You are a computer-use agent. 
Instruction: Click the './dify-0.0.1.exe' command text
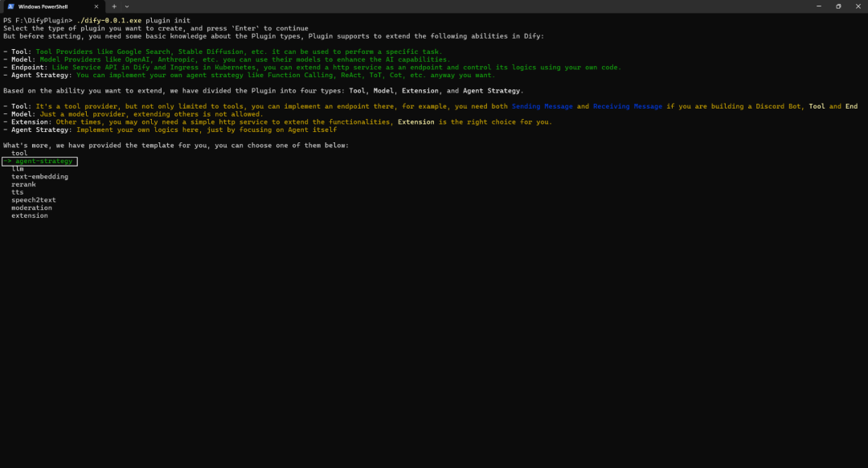109,20
